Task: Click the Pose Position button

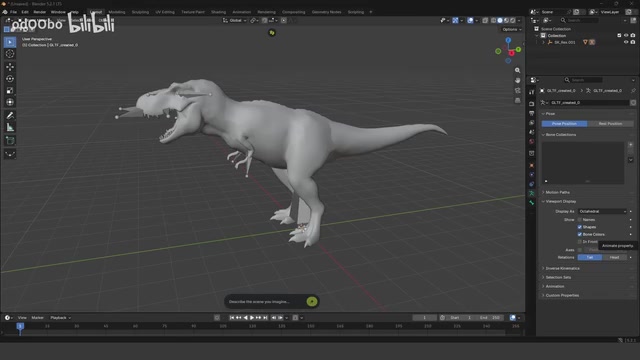Action: point(564,124)
